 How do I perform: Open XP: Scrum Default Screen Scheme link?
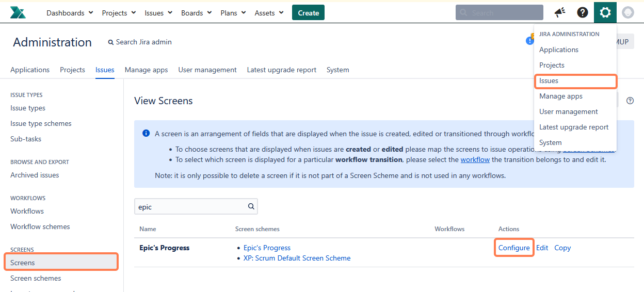click(x=297, y=258)
